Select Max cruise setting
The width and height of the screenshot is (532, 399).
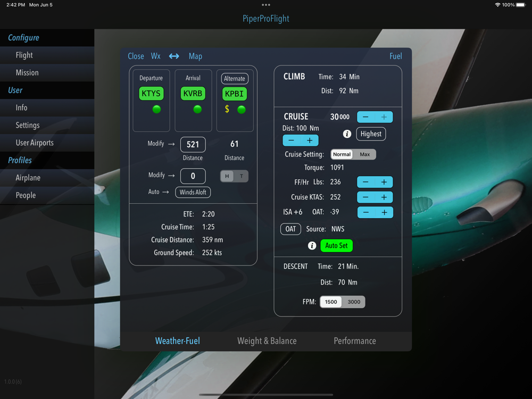(x=365, y=154)
